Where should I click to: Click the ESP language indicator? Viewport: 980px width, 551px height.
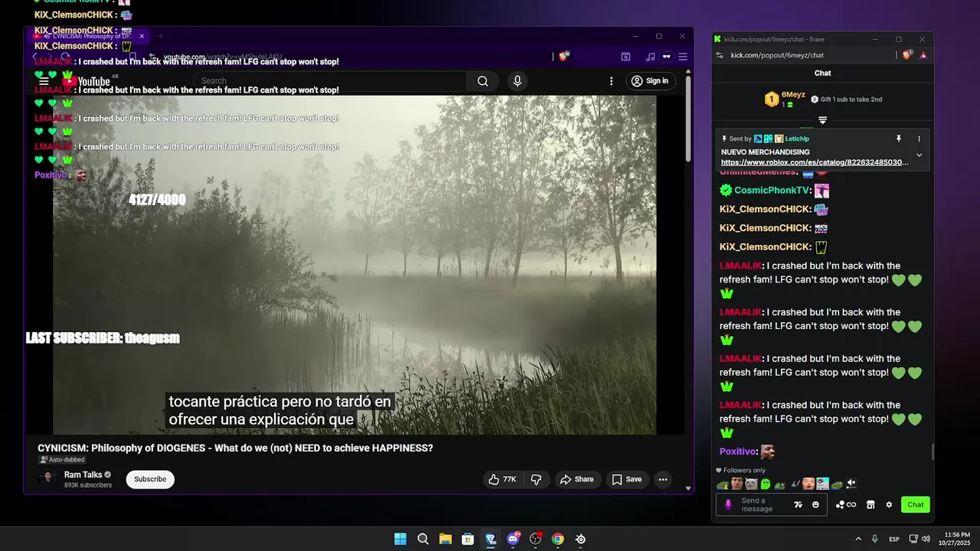tap(894, 540)
